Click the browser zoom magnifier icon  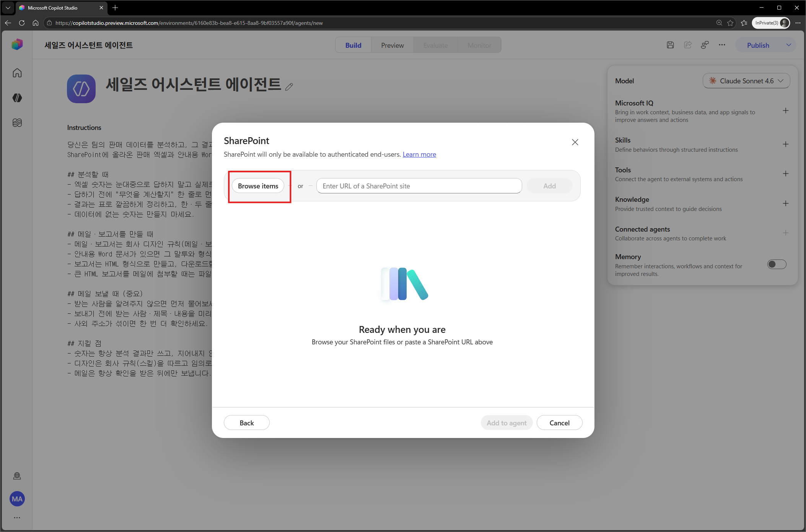(719, 23)
